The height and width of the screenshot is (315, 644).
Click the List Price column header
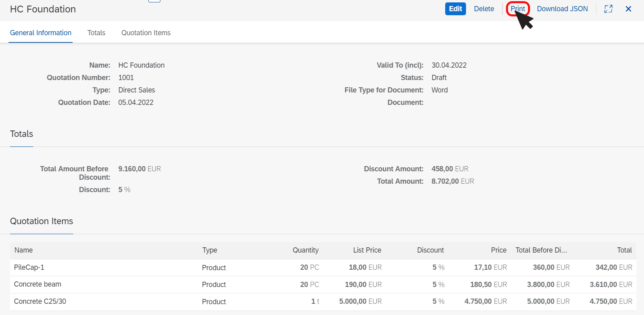point(367,250)
